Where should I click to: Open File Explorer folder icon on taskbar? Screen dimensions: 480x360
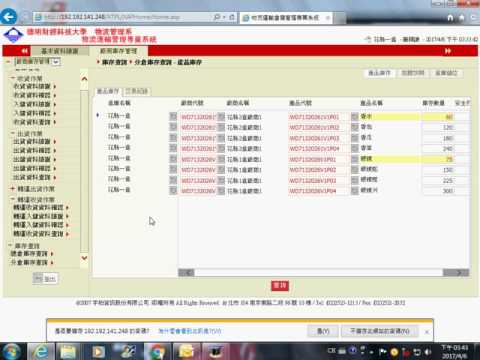pyautogui.click(x=69, y=352)
